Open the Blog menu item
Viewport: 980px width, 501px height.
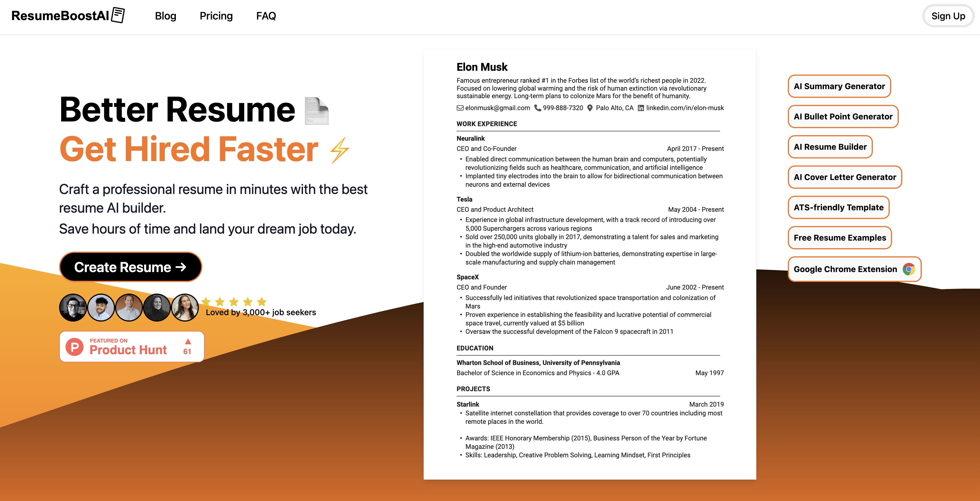[165, 15]
